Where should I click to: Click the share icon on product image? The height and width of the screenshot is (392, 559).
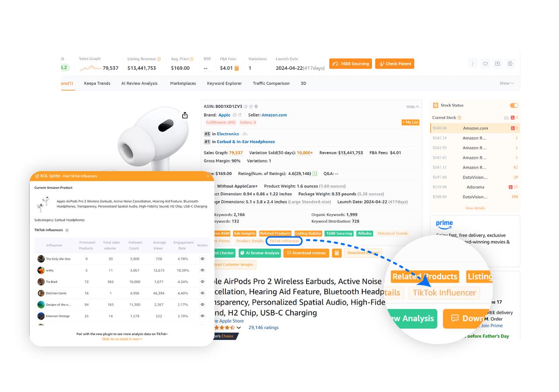(x=185, y=115)
